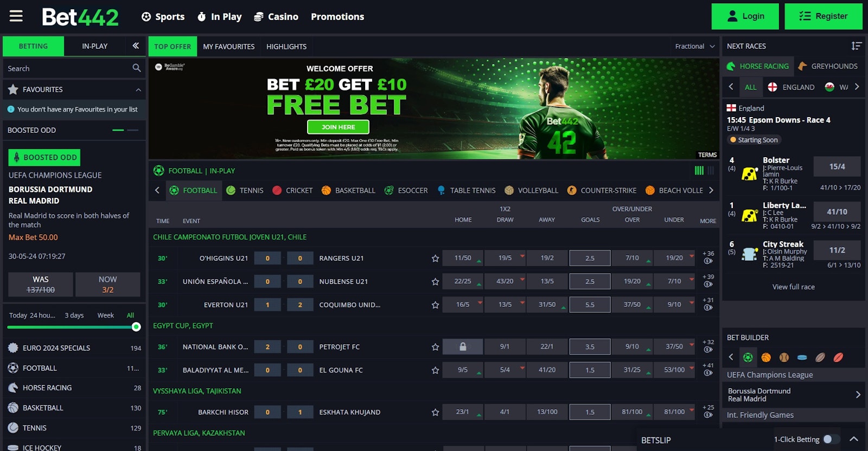Favourite the O'Higgins U21 match star
This screenshot has height=451, width=868.
(435, 259)
